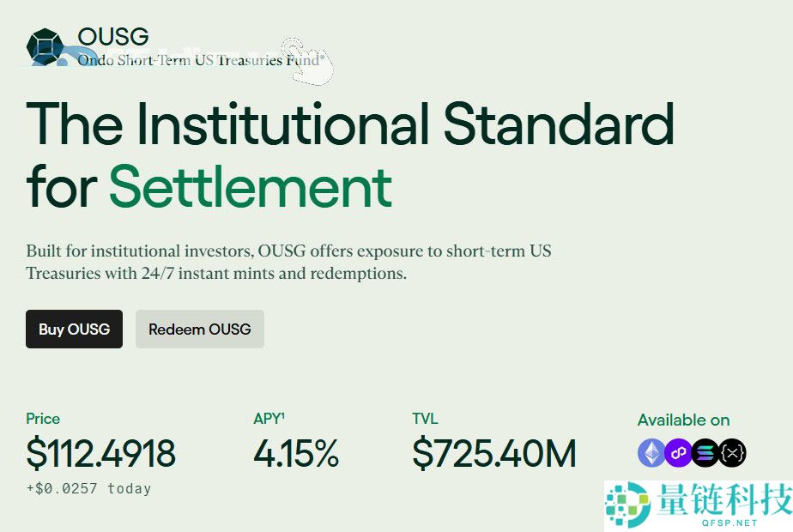This screenshot has height=532, width=793.
Task: Click the QFSP.NET pixel circle logo
Action: (x=627, y=503)
